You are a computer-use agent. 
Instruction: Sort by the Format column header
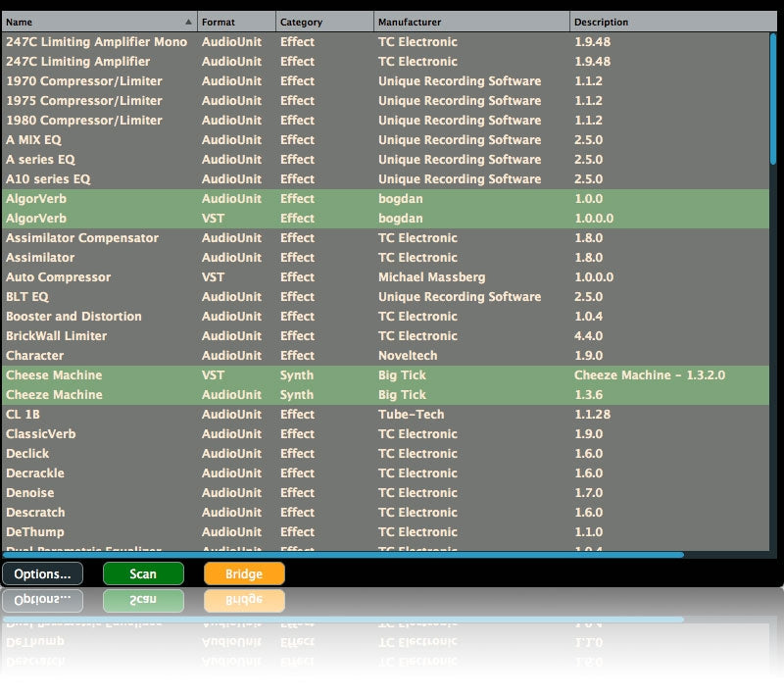click(236, 22)
